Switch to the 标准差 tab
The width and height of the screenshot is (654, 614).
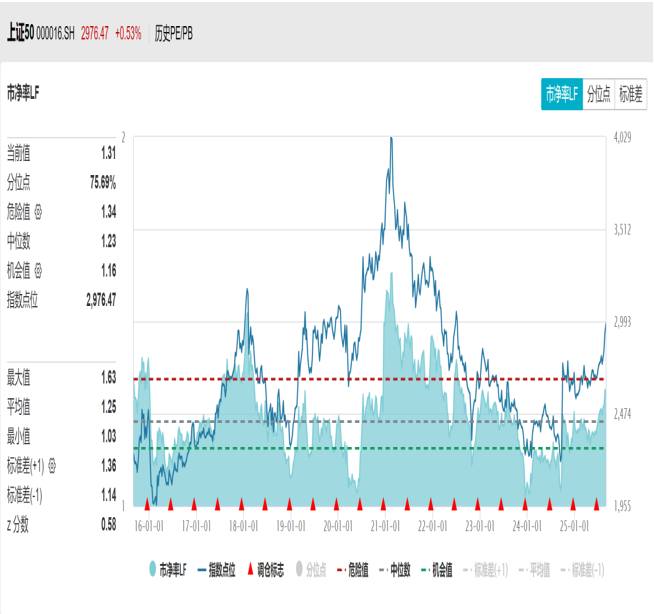coord(630,94)
